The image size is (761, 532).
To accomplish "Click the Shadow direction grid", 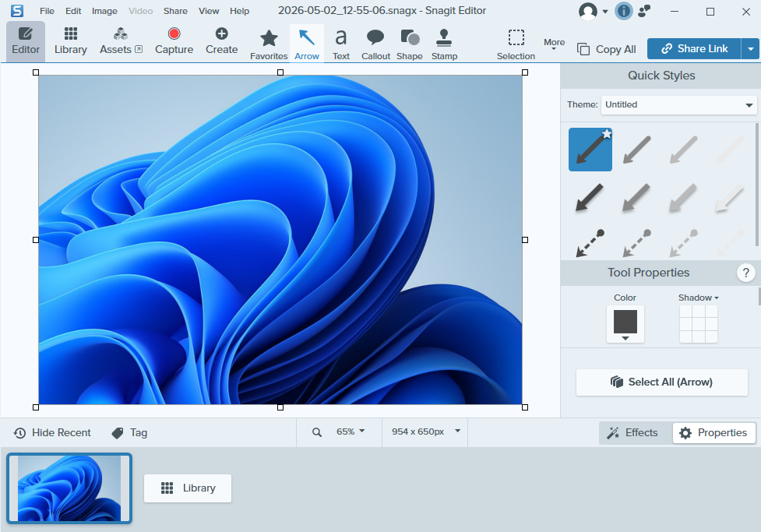I will point(699,324).
